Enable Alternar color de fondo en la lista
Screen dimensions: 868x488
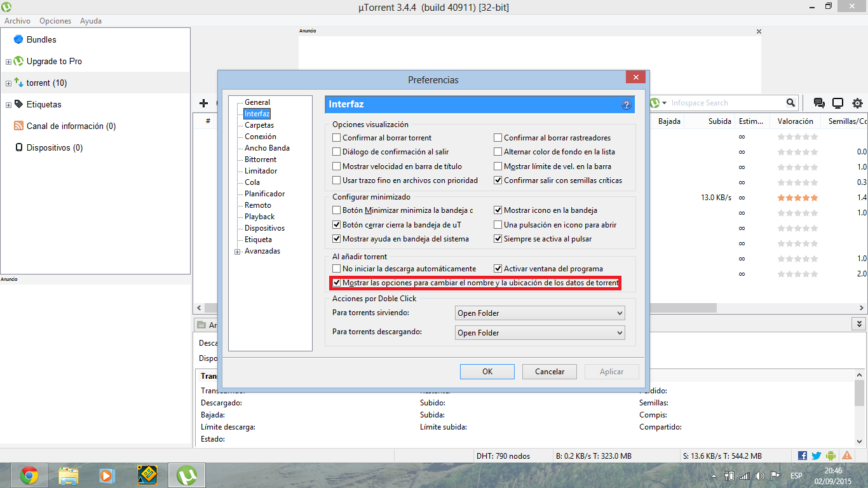click(x=498, y=152)
